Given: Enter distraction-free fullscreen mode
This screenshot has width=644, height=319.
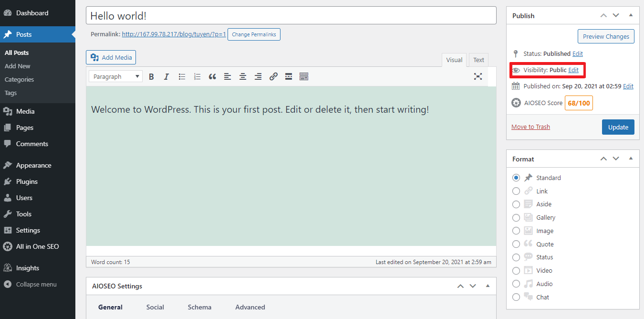Looking at the screenshot, I should [478, 76].
